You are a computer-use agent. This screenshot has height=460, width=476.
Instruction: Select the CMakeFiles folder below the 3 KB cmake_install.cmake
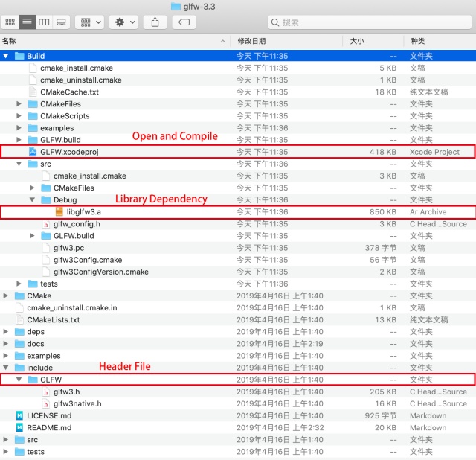[x=238, y=188]
